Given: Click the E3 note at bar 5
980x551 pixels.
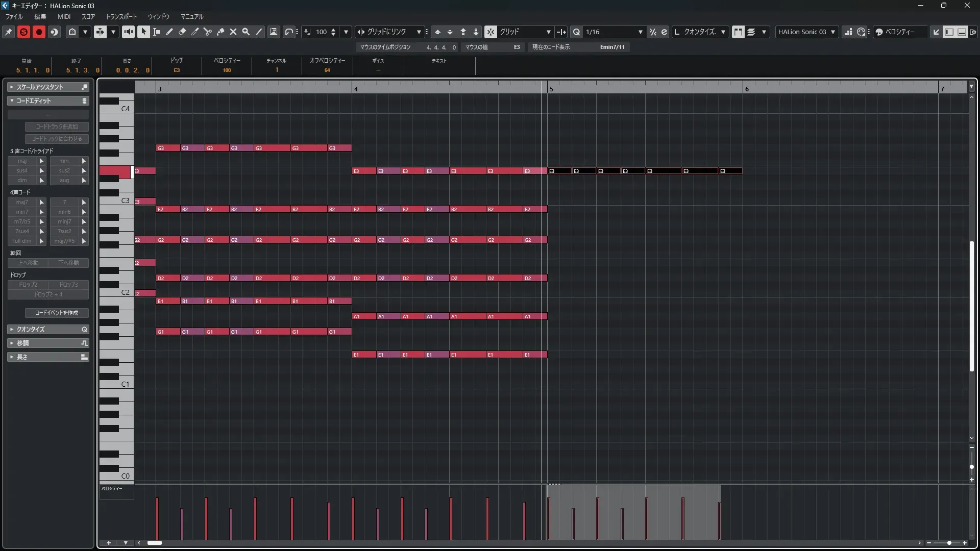Looking at the screenshot, I should (559, 171).
